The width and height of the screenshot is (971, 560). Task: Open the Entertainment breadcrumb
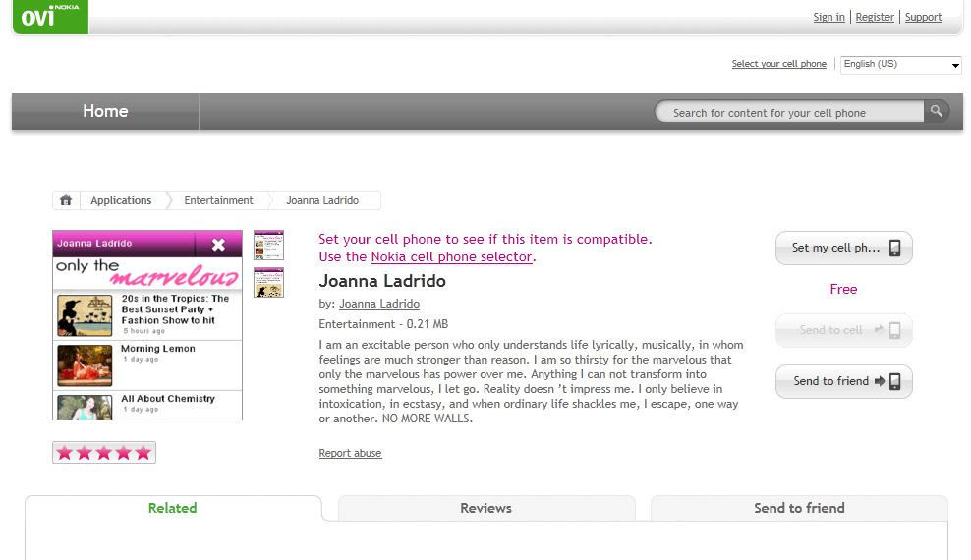pos(218,200)
